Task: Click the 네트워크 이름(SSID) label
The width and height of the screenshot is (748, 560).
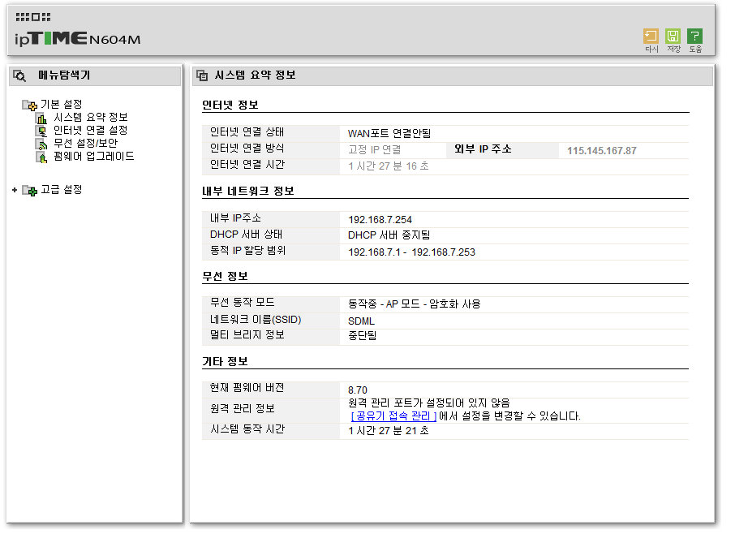Action: [256, 320]
